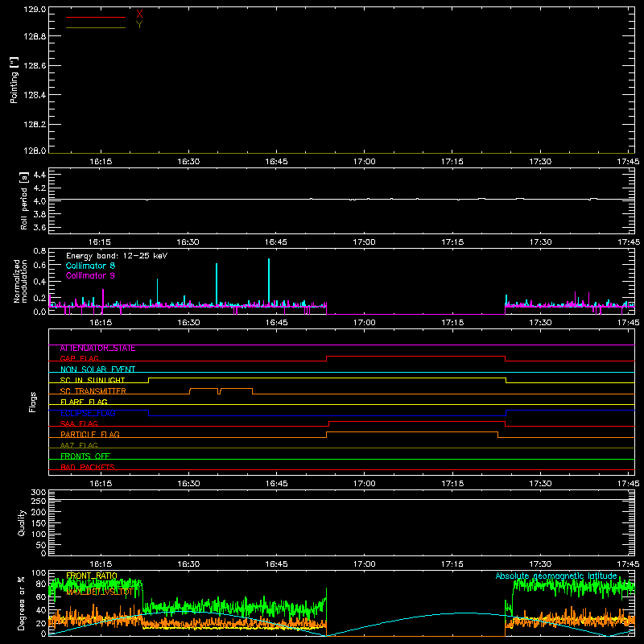
Task: Select the BAD_PACKETS flag label
Action: (x=88, y=467)
